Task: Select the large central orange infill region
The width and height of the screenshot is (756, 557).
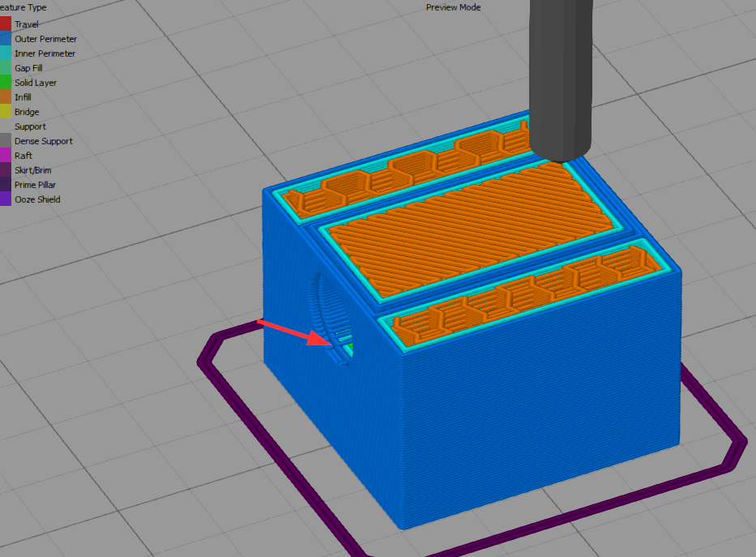Action: pos(468,229)
